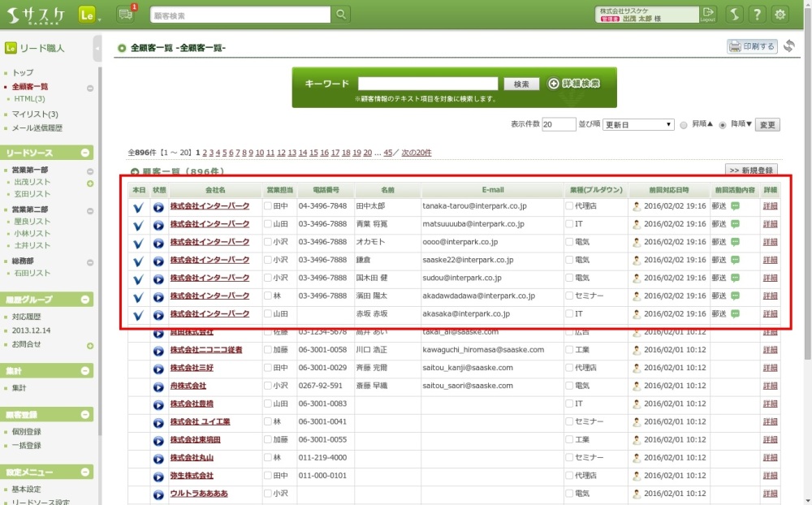Viewport: 812px width, 505px height.
Task: Click the 印刷する print button
Action: 752,47
